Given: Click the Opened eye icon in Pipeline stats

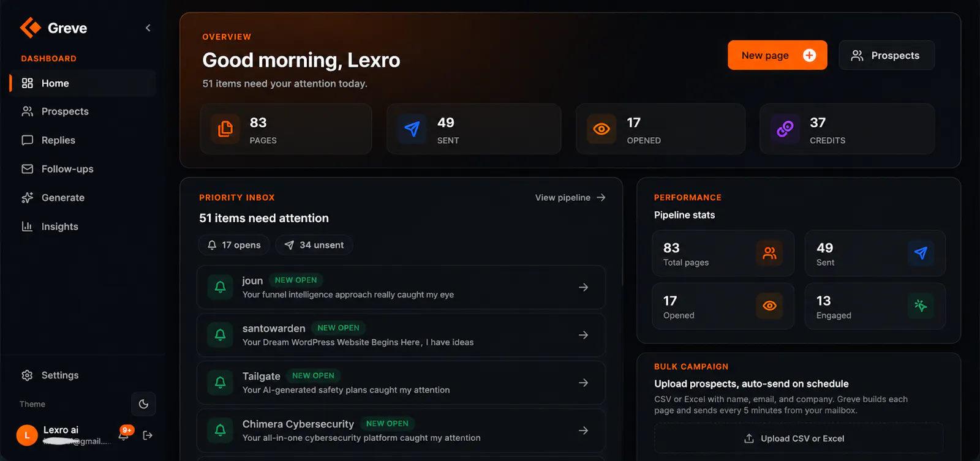Looking at the screenshot, I should pos(769,305).
